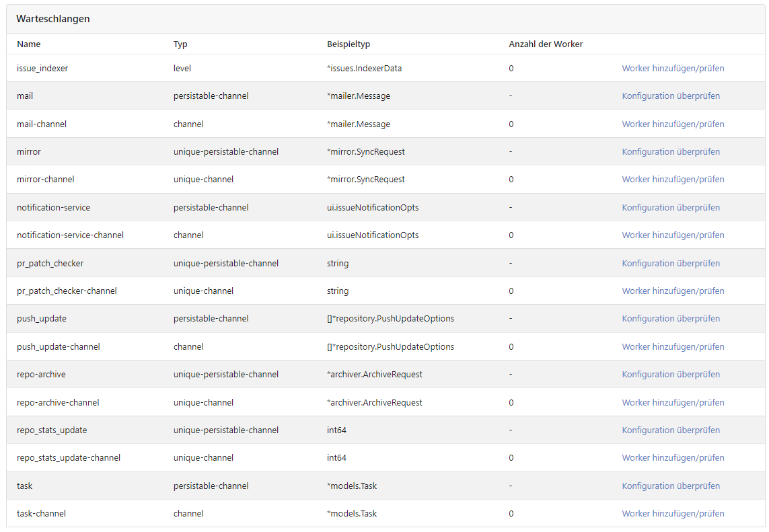Open Worker hinzufügen/prüfen for mirror-channel
This screenshot has width=769, height=532.
673,179
